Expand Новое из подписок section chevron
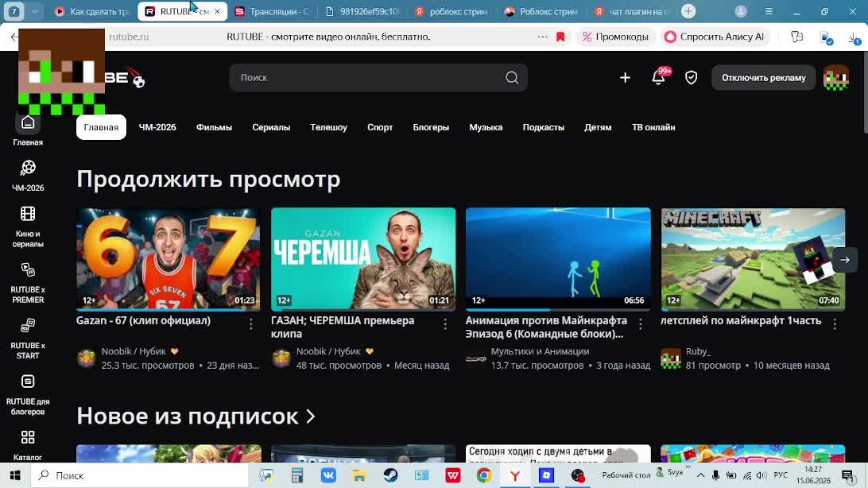 311,416
